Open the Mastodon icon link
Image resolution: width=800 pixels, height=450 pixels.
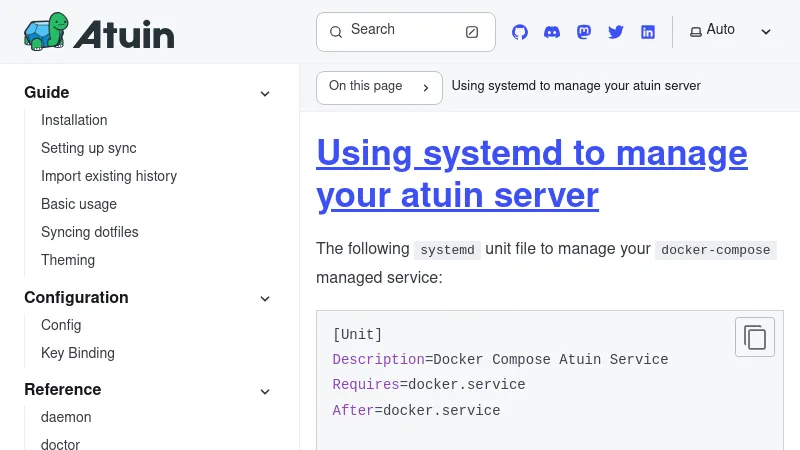584,32
